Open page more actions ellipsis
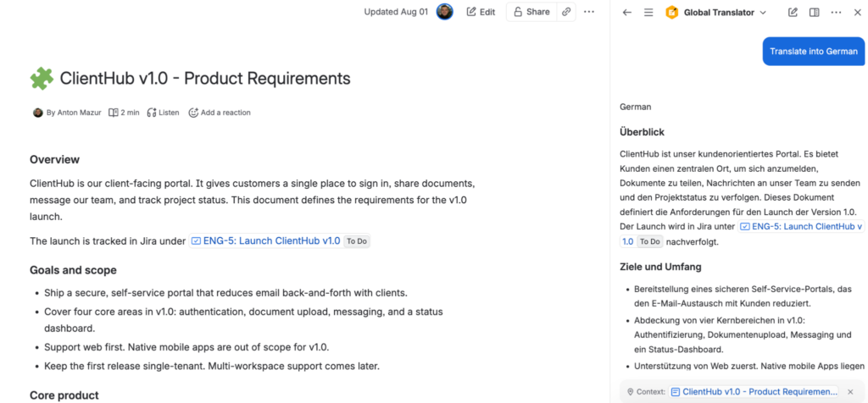The width and height of the screenshot is (868, 403). (589, 12)
